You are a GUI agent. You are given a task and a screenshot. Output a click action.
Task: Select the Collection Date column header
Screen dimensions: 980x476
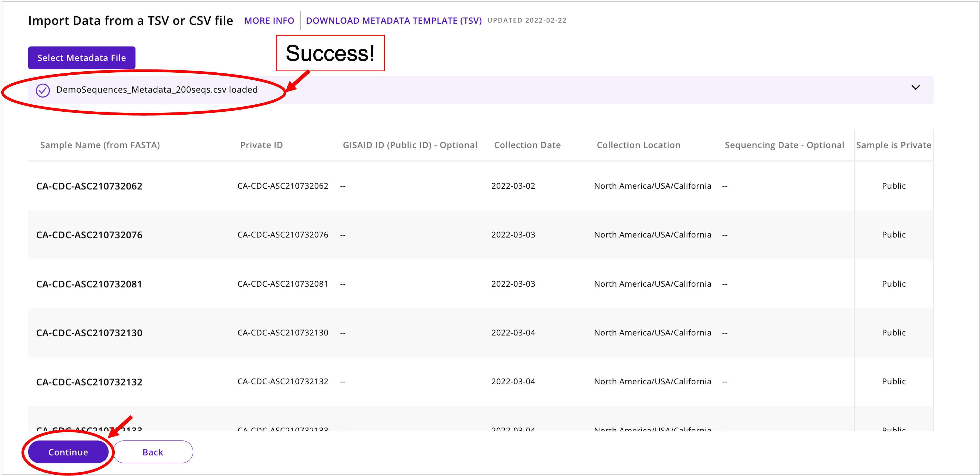(x=527, y=145)
